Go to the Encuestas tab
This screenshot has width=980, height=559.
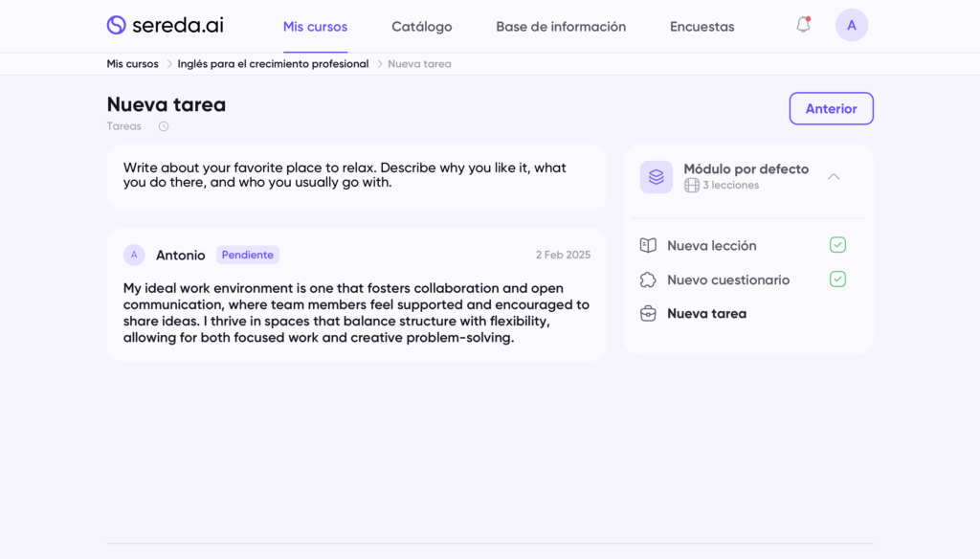702,27
